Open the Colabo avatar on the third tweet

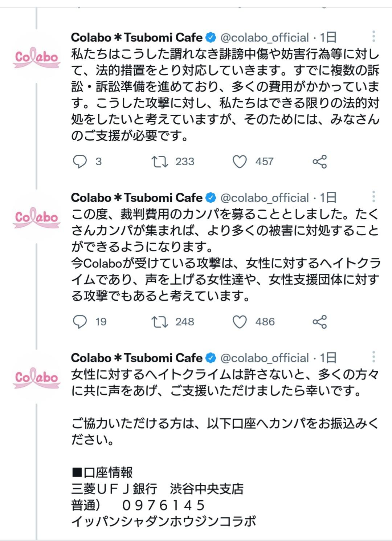pos(36,378)
